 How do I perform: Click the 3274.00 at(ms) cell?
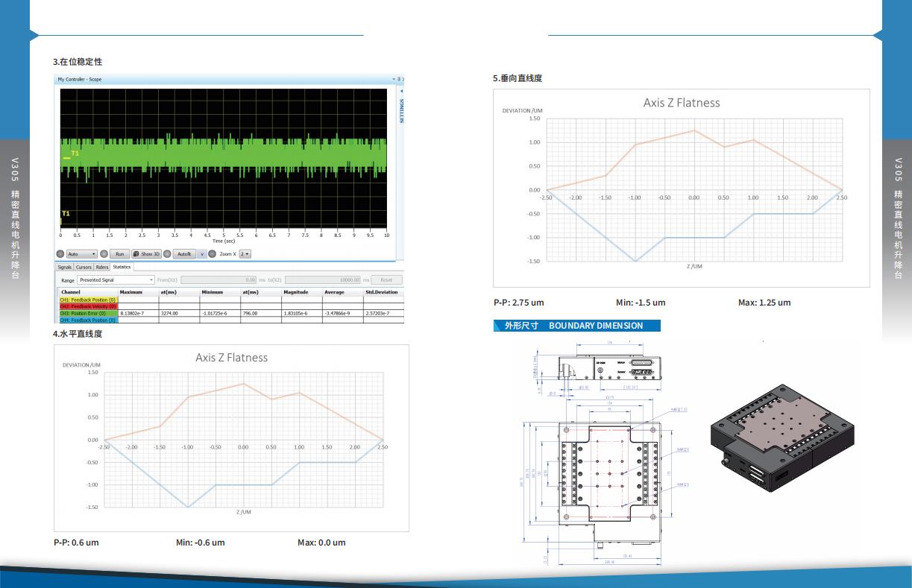(x=179, y=313)
